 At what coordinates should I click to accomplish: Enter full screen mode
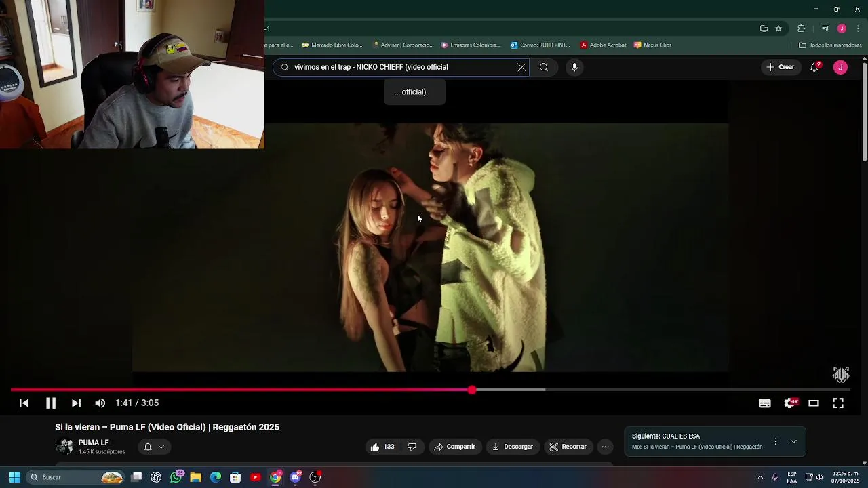(838, 403)
